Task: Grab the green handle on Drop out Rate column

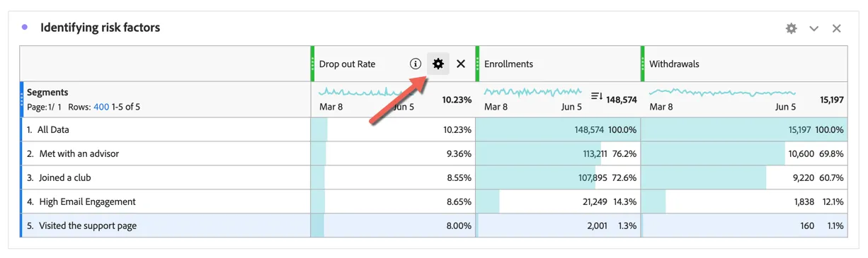Action: coord(312,64)
